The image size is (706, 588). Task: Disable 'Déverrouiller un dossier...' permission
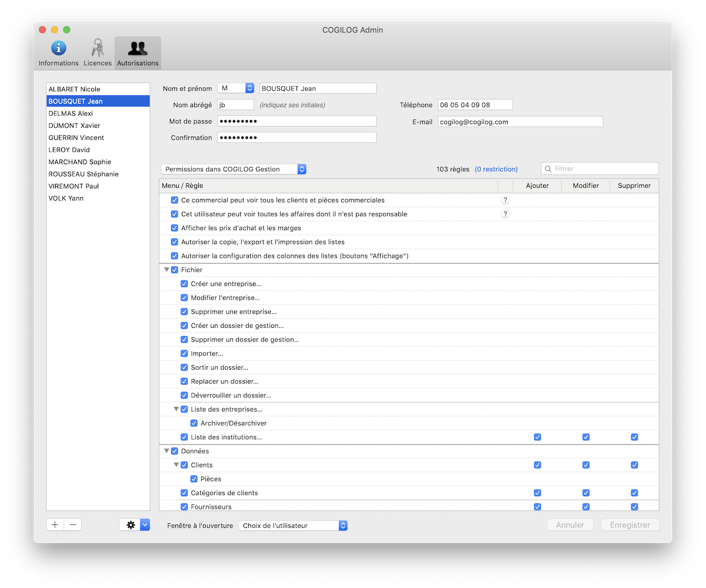click(184, 396)
